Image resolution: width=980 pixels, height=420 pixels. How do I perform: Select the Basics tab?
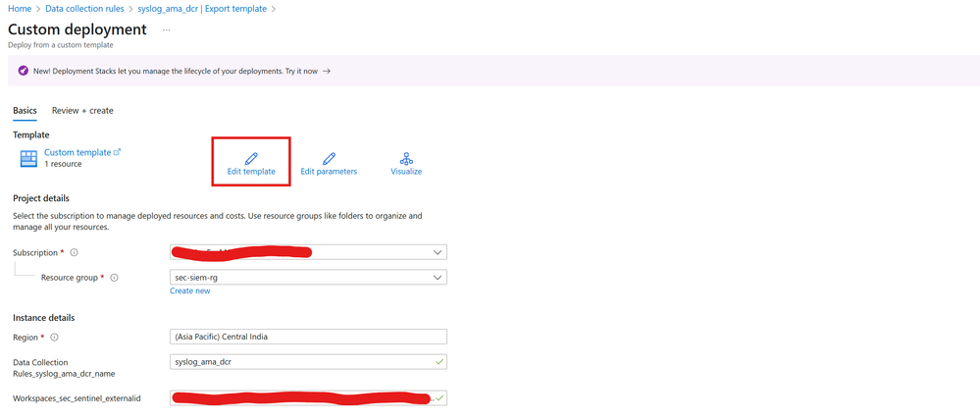[x=25, y=111]
